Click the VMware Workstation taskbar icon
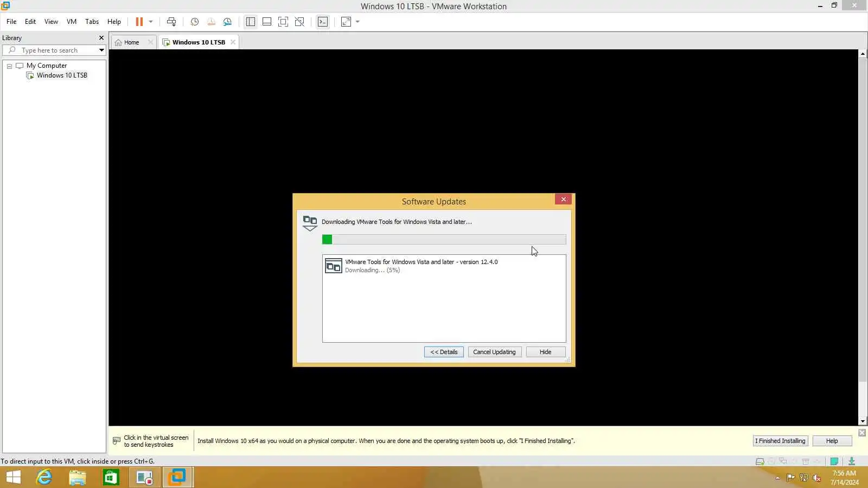The image size is (868, 488). 177,477
